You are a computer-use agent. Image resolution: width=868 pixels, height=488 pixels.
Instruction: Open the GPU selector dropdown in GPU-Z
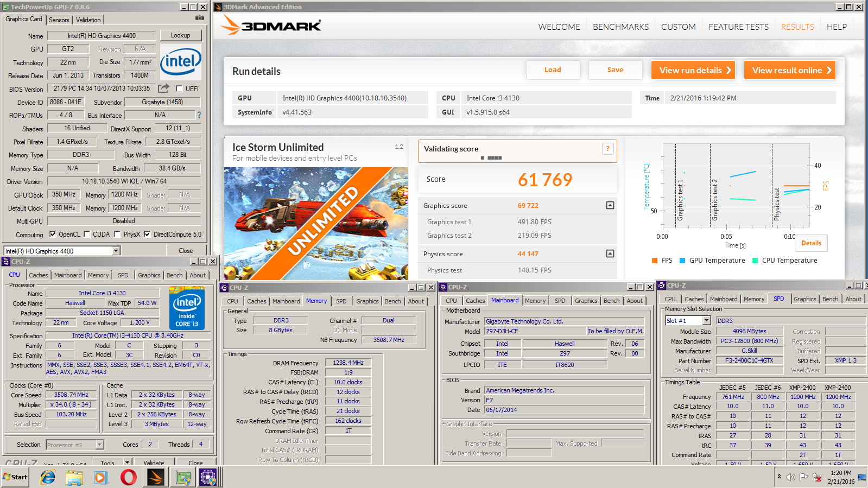coord(116,251)
